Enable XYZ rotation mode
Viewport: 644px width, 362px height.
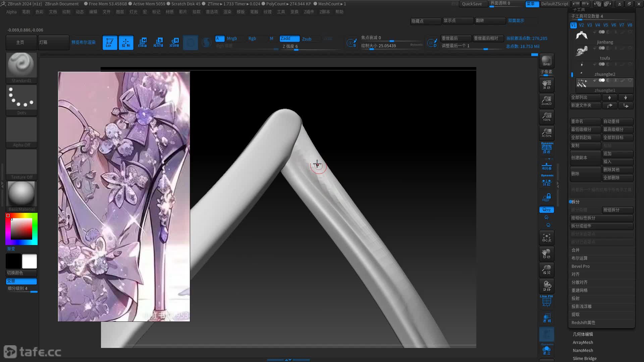click(546, 210)
